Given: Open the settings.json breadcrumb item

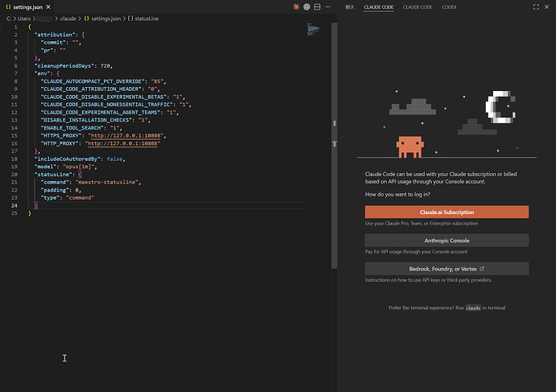Looking at the screenshot, I should (x=102, y=19).
